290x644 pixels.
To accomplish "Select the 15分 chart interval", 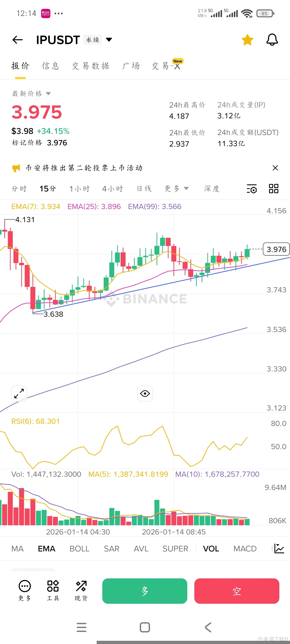I will (48, 189).
